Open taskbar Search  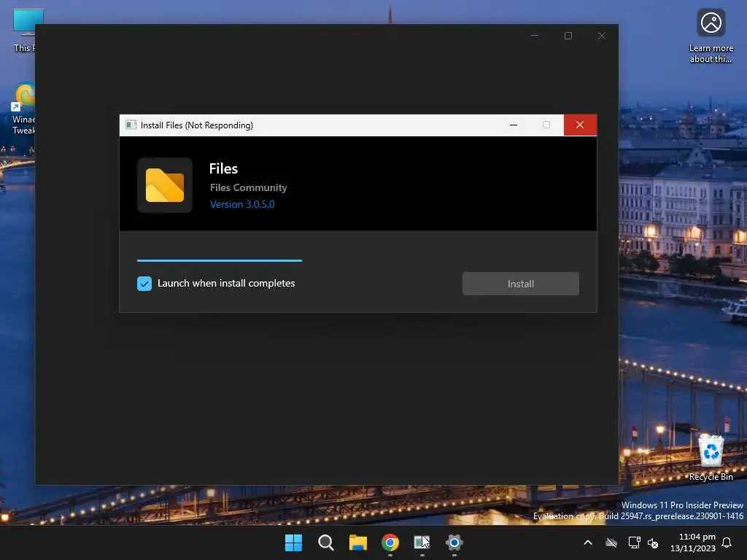tap(325, 542)
